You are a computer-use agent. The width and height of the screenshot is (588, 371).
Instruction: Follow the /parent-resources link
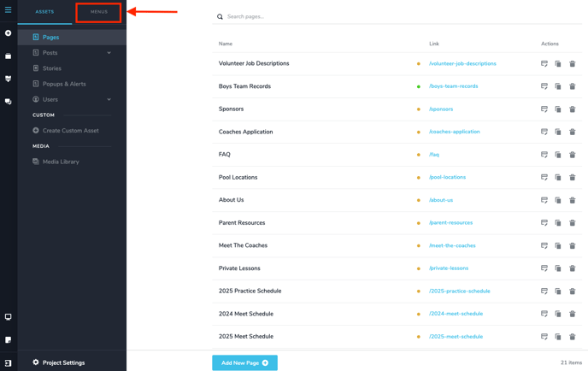(450, 223)
